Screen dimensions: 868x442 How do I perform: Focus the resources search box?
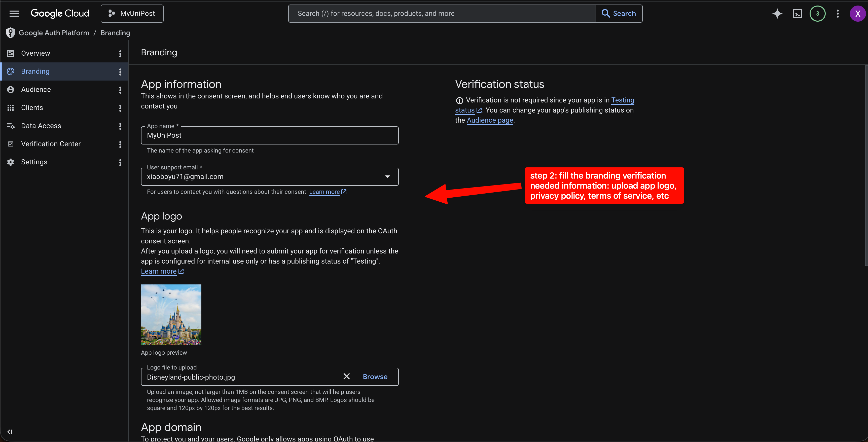click(442, 14)
